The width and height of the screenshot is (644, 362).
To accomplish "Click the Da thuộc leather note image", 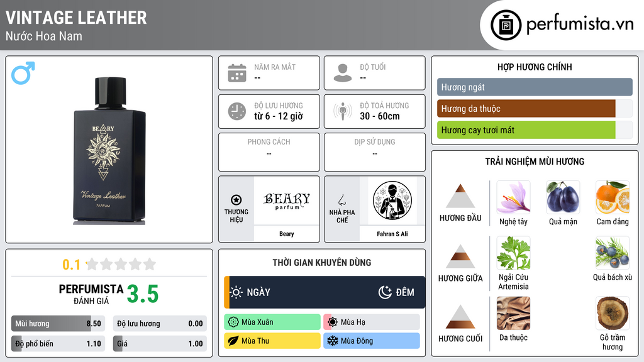I will (x=513, y=313).
